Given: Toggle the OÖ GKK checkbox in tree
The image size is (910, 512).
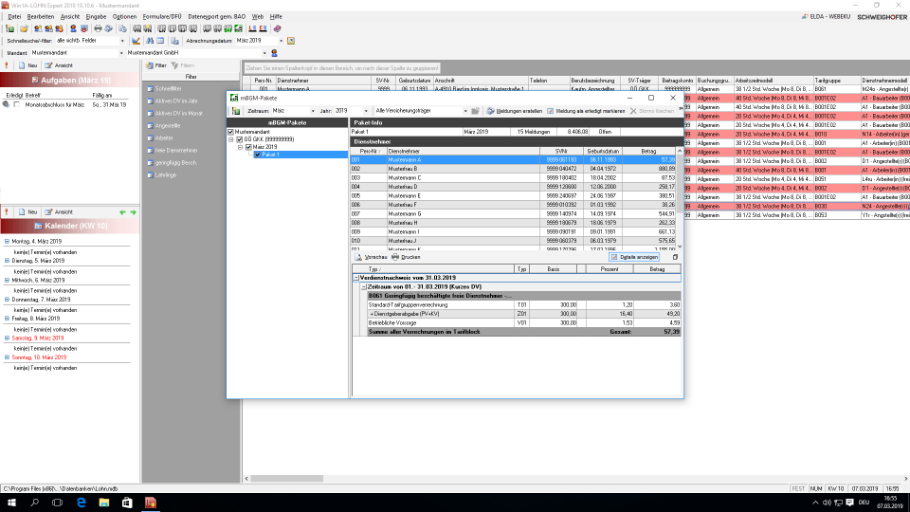Looking at the screenshot, I should tap(240, 140).
